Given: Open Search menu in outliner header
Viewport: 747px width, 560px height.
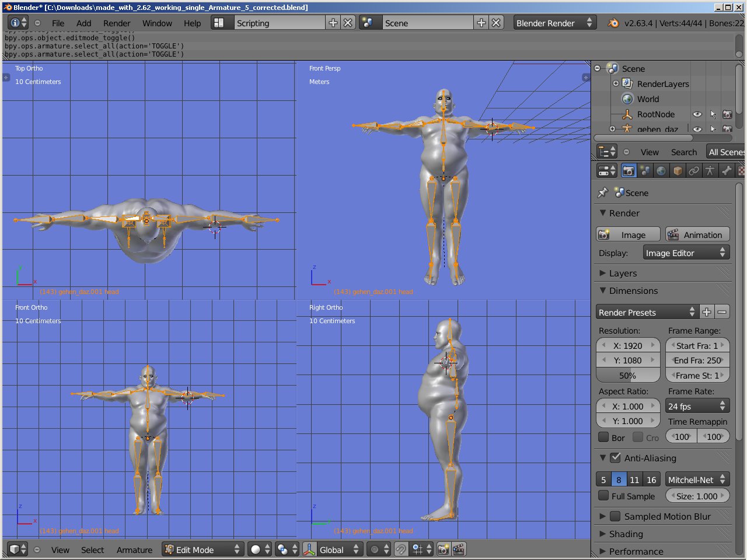Looking at the screenshot, I should tap(684, 152).
